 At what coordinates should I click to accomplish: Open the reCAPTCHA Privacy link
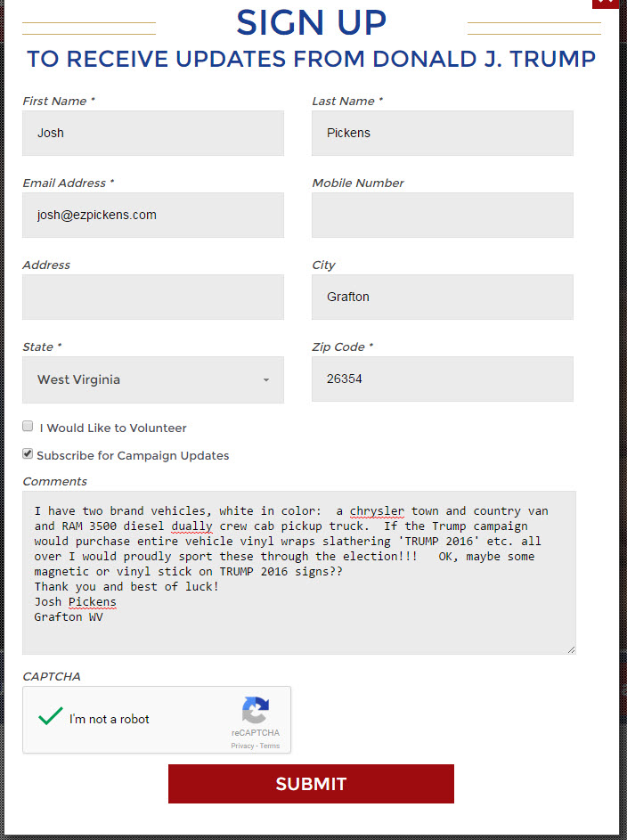242,746
